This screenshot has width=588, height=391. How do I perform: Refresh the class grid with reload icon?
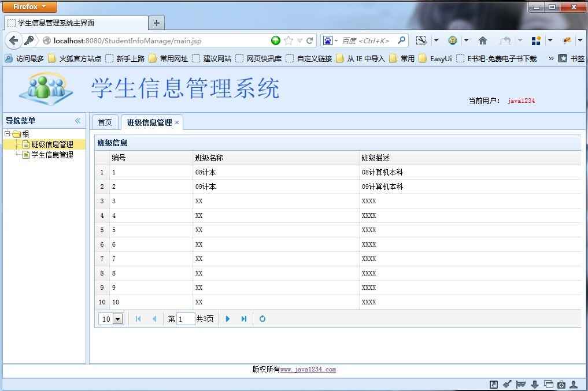coord(262,319)
